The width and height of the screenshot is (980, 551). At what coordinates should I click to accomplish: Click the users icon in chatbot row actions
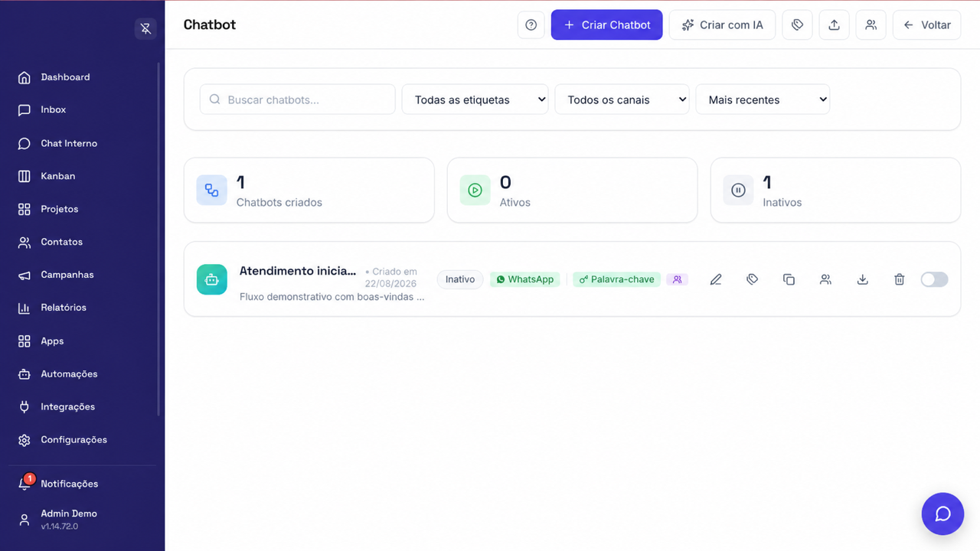(825, 279)
